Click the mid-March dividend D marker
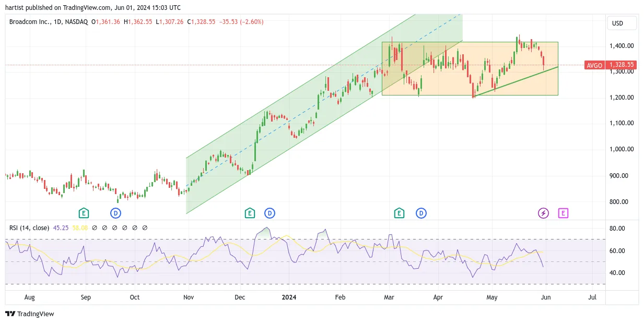Image resolution: width=644 pixels, height=323 pixels. pos(421,213)
